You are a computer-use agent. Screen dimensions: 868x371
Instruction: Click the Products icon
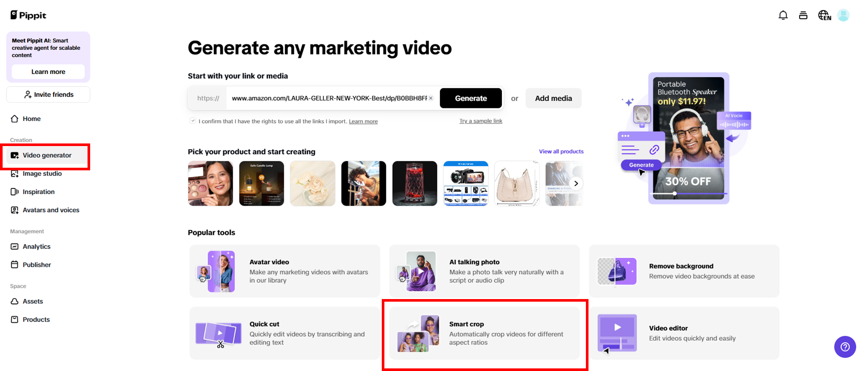15,319
